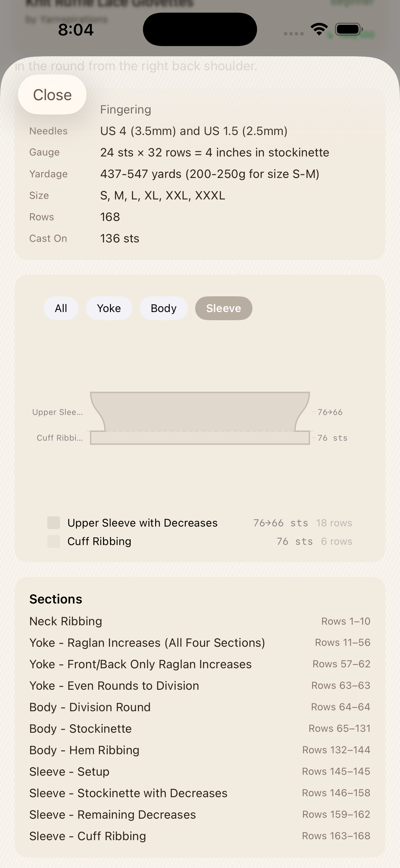Viewport: 400px width, 868px height.
Task: Toggle the Upper Sleeve with Decreases legend entry
Action: click(143, 523)
